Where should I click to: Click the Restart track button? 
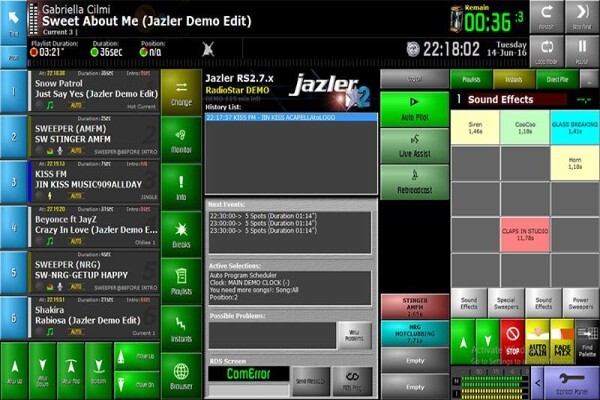pos(546,17)
